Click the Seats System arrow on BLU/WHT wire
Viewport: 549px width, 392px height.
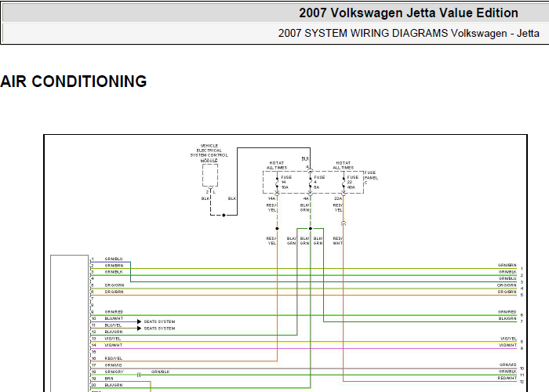(x=140, y=322)
